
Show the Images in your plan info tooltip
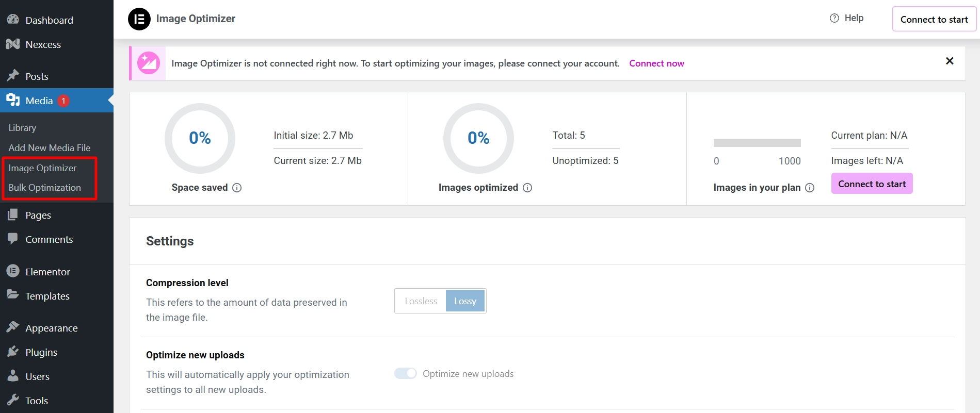(x=810, y=188)
